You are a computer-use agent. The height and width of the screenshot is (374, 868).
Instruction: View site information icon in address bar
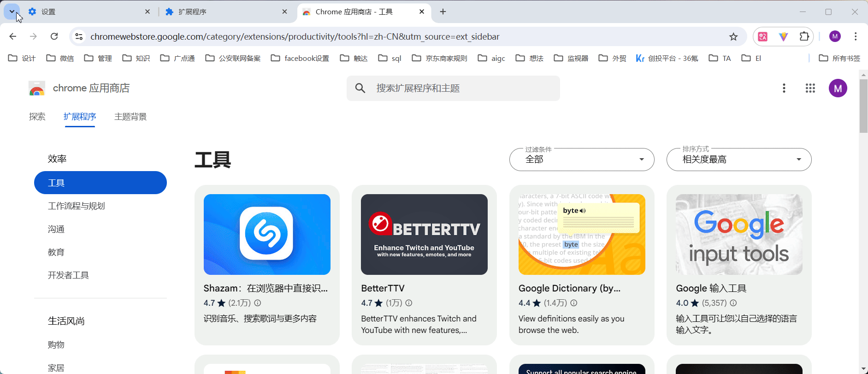point(79,36)
